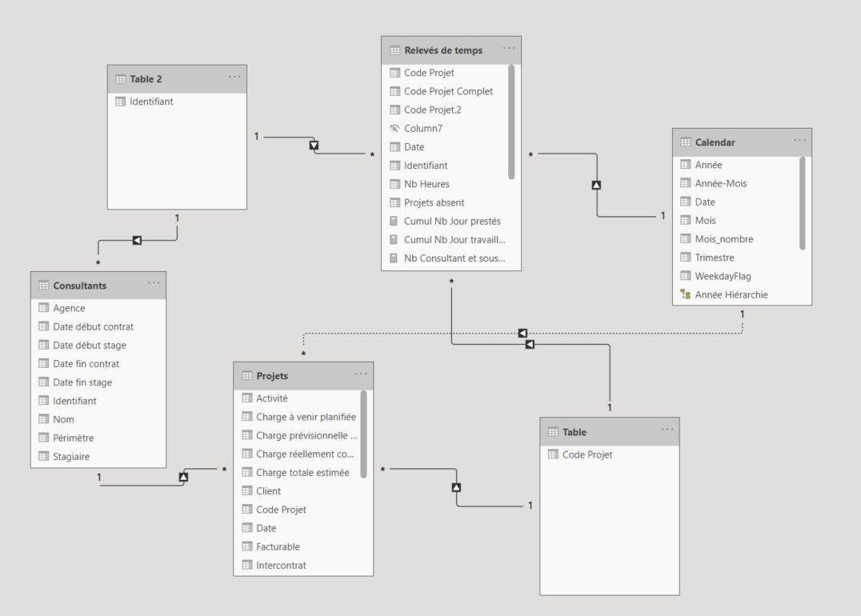Click the column icon next to Nb Heures
861x616 pixels.
click(394, 184)
